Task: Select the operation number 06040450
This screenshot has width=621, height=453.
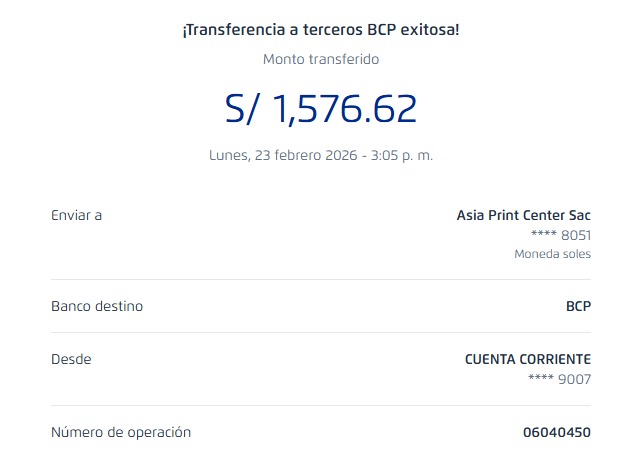Action: [556, 432]
